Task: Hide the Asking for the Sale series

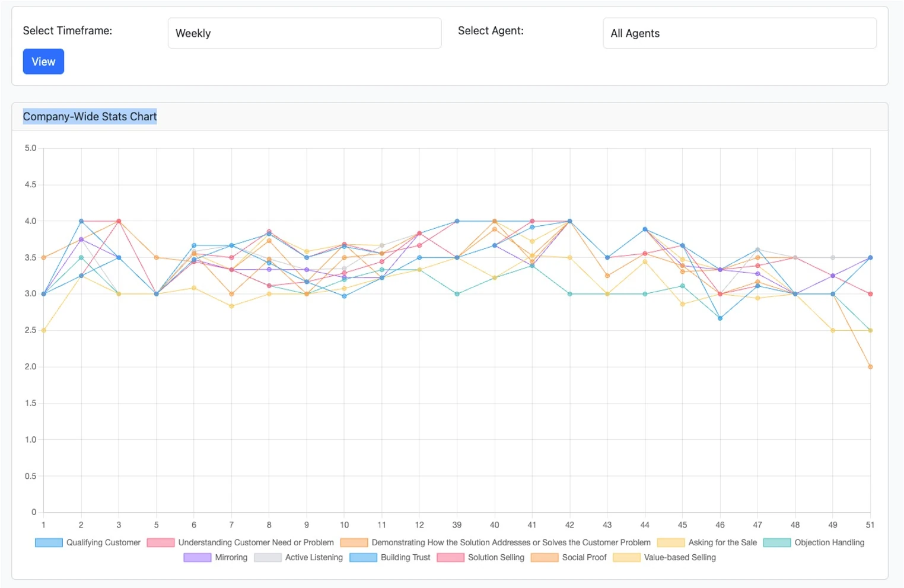Action: pos(671,542)
